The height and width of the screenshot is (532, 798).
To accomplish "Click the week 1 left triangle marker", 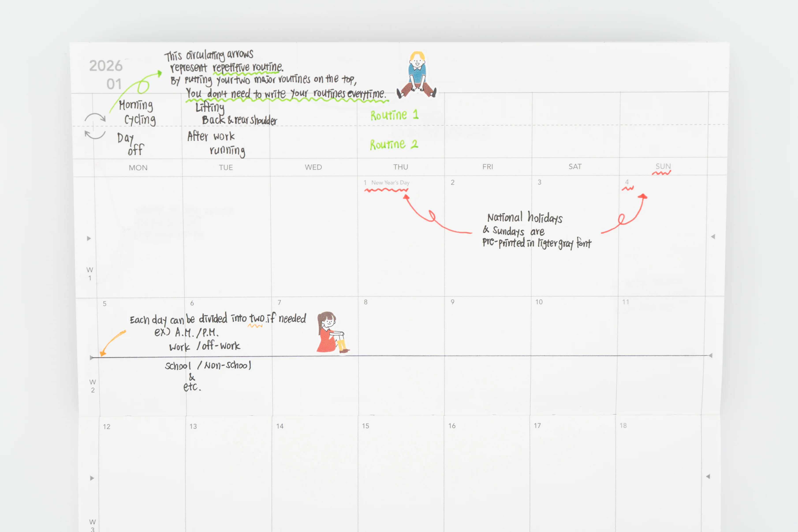I will tap(89, 239).
